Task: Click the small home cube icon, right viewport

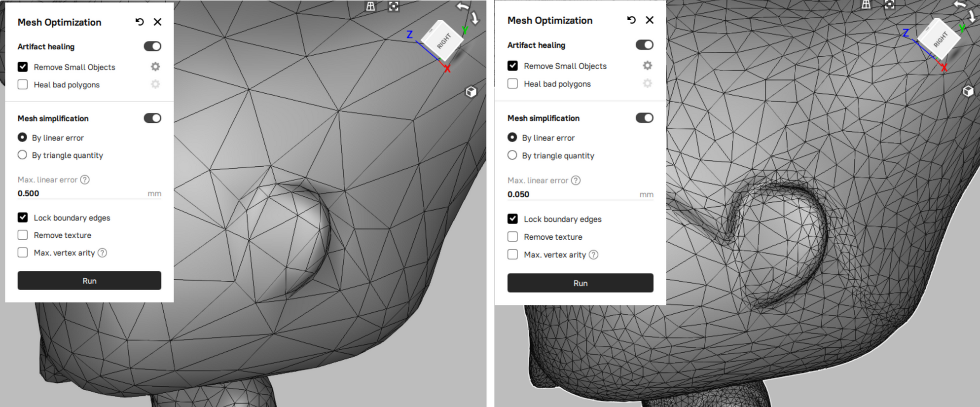Action: click(968, 91)
